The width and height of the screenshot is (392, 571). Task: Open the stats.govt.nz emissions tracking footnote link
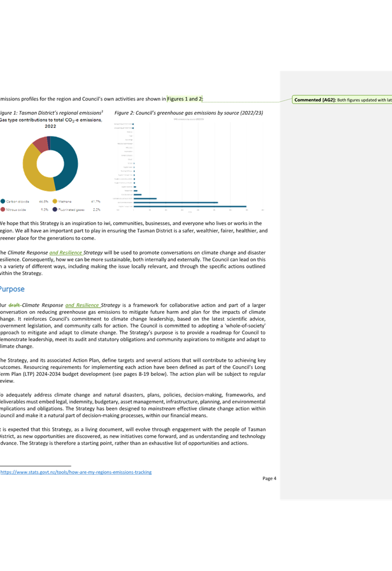[x=76, y=472]
